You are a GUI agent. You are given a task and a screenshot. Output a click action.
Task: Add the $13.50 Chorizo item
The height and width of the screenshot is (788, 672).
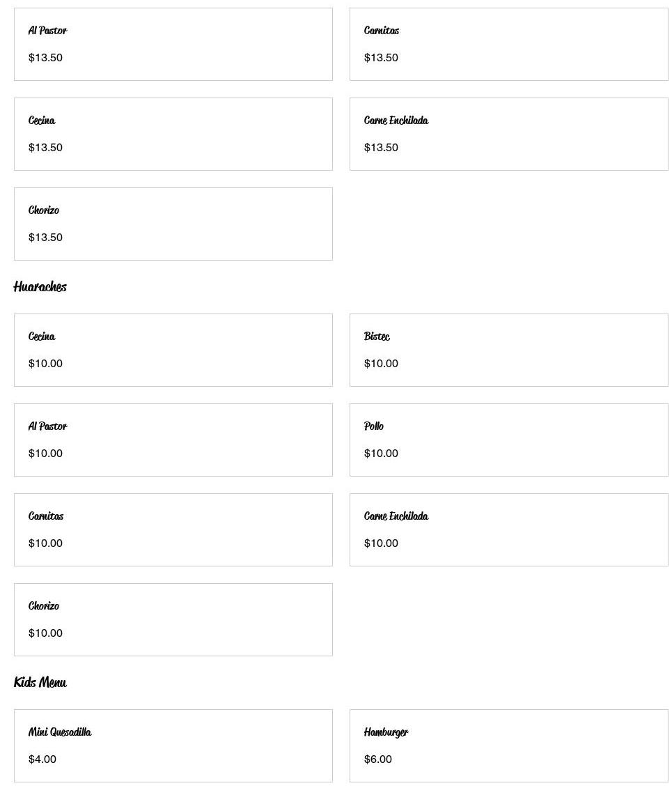[x=173, y=224]
